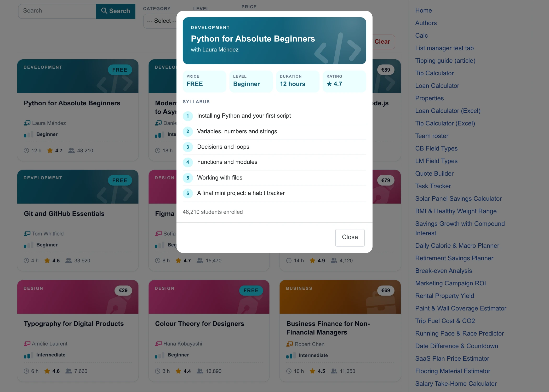The height and width of the screenshot is (392, 549).
Task: Click students icon next to 12,890
Action: click(200, 371)
